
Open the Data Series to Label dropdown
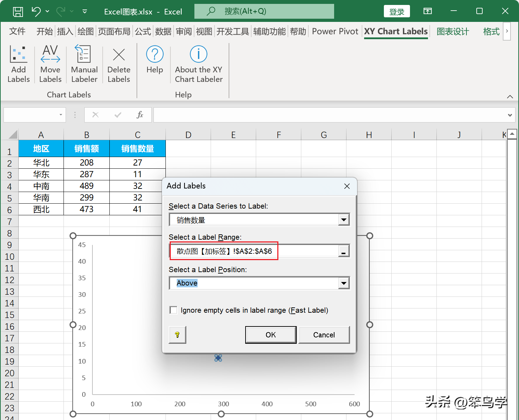[x=343, y=220]
